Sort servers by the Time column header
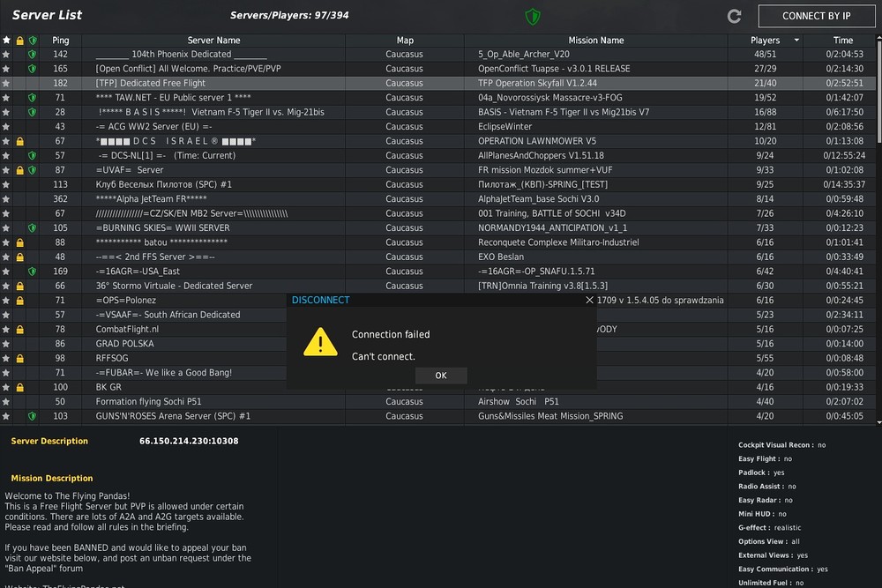 (x=843, y=41)
